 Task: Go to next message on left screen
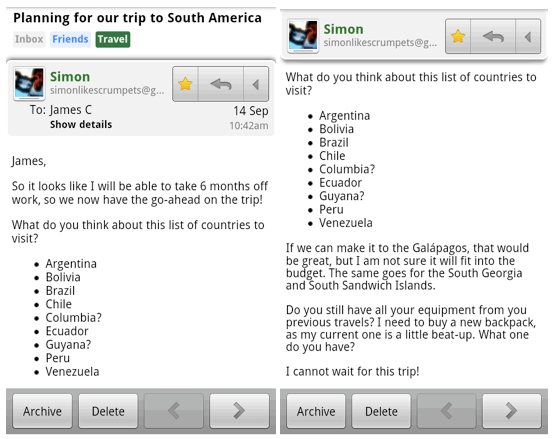[239, 411]
